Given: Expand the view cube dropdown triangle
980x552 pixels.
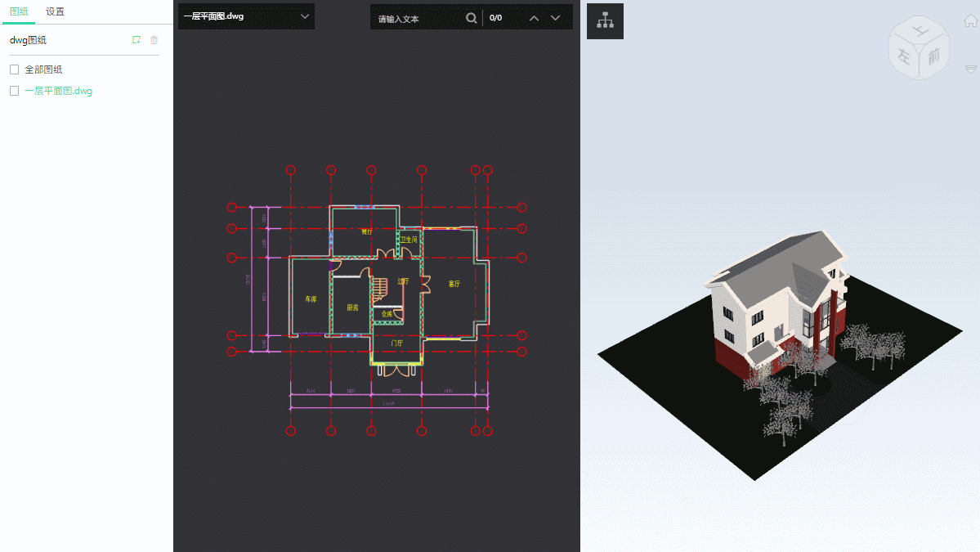Looking at the screenshot, I should pos(971,70).
